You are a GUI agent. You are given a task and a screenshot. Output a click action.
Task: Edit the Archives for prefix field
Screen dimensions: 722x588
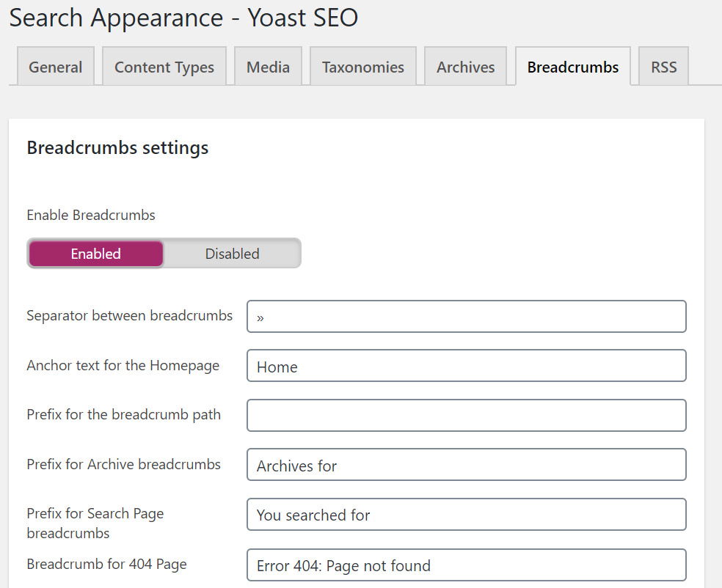point(467,465)
